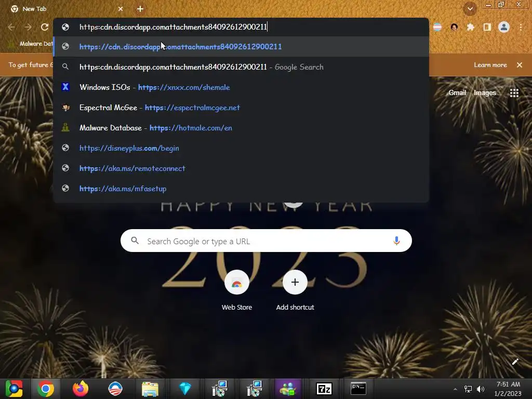Open the Google apps grid

click(x=514, y=92)
